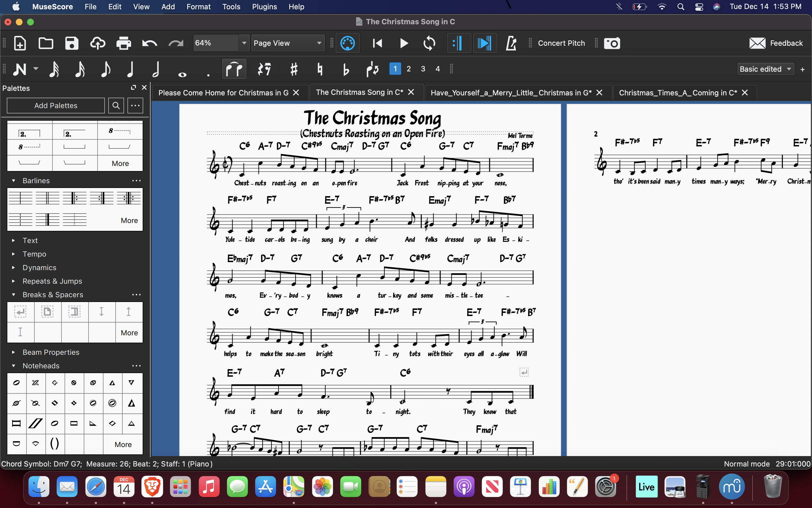Expand the Dynamics palette

[14, 268]
